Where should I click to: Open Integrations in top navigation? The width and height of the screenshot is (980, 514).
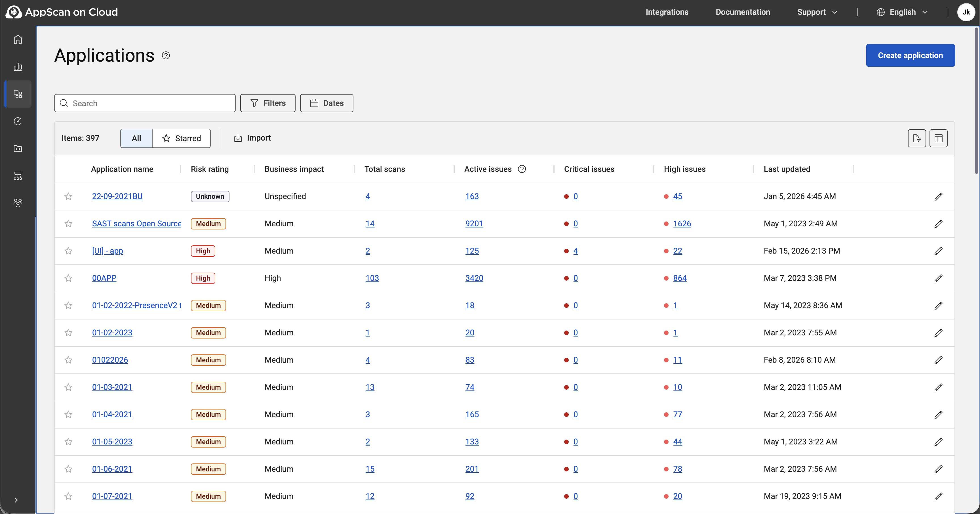pyautogui.click(x=667, y=12)
